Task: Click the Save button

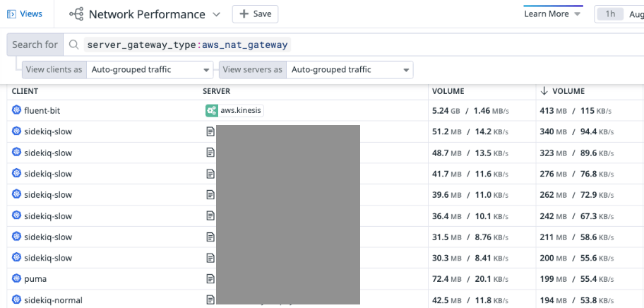Action: coord(255,14)
